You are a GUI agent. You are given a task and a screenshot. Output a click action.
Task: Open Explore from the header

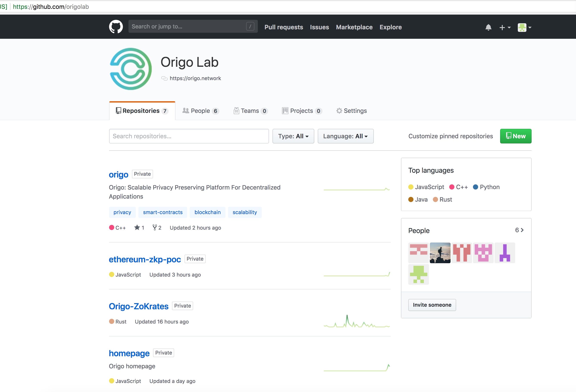[390, 27]
